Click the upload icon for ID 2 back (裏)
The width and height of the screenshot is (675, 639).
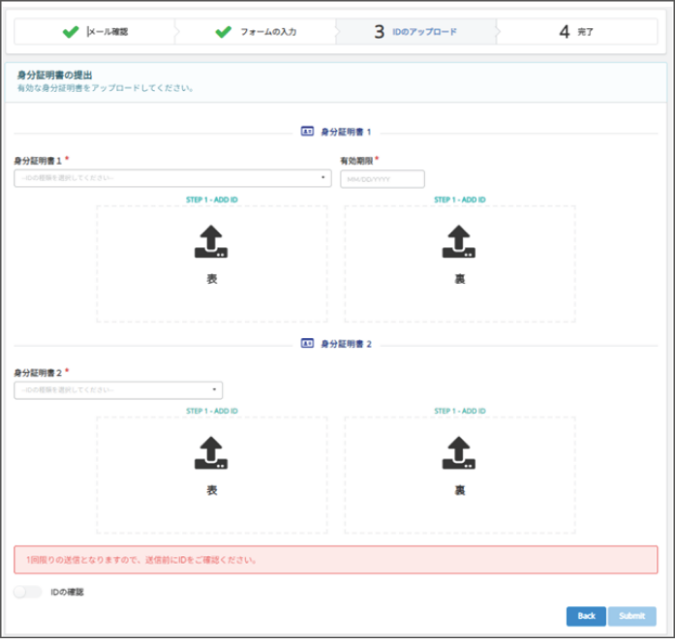[x=459, y=453]
